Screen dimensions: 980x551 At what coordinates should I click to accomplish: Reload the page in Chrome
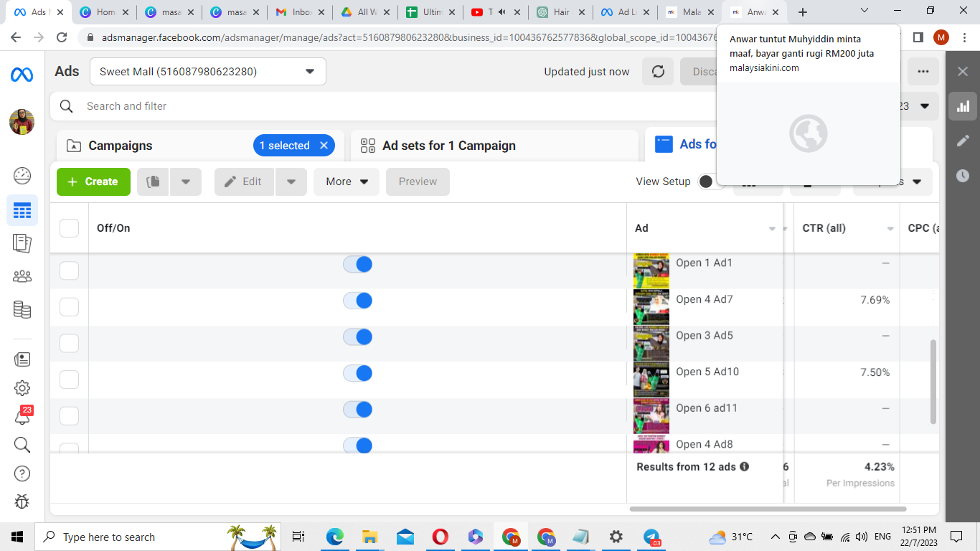point(62,37)
